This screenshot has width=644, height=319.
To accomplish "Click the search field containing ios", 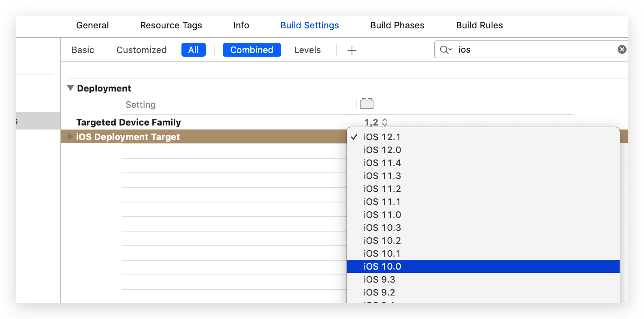I will [x=531, y=49].
